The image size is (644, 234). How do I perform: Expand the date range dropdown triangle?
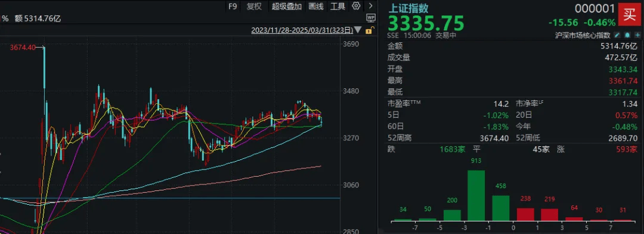pyautogui.click(x=358, y=30)
